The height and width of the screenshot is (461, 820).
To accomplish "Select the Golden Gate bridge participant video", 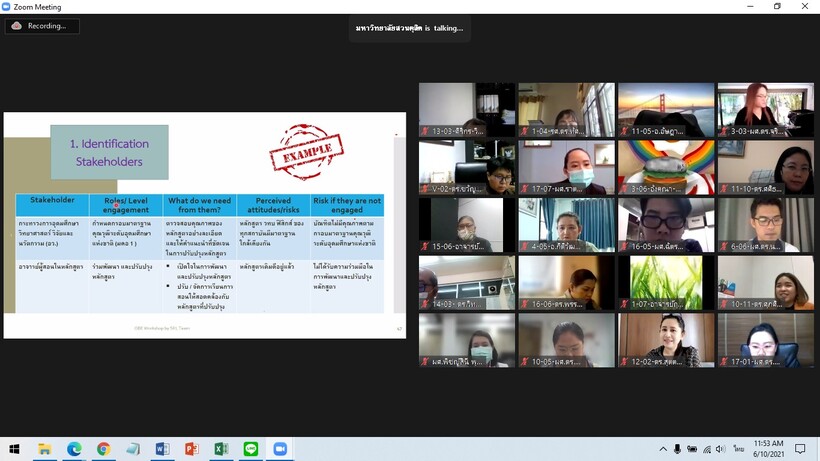I will tap(666, 110).
